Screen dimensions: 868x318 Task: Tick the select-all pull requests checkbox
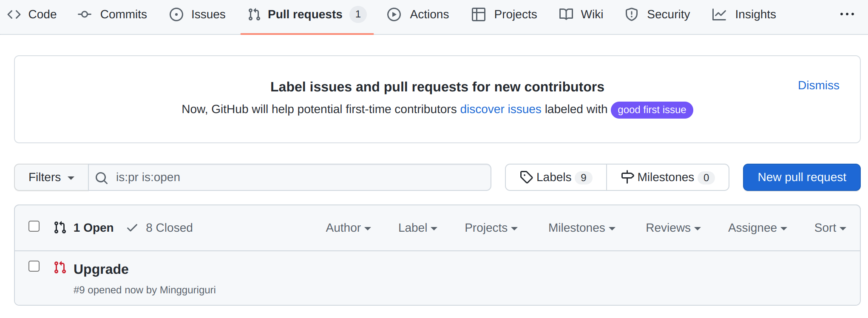click(34, 226)
